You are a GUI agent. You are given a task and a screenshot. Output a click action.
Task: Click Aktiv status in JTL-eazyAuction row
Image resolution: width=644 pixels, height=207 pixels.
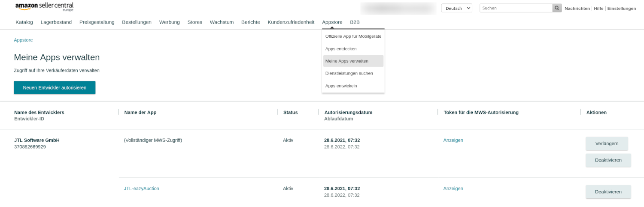coord(288,189)
